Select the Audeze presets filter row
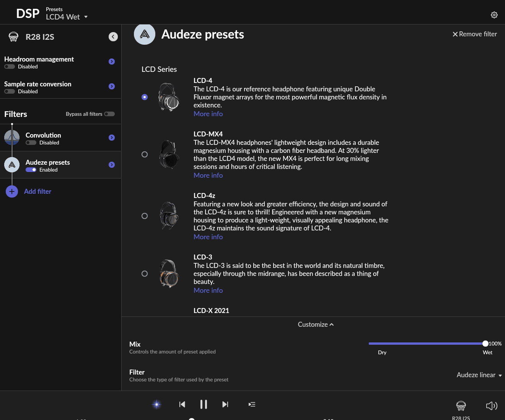The image size is (505, 420). [60, 165]
